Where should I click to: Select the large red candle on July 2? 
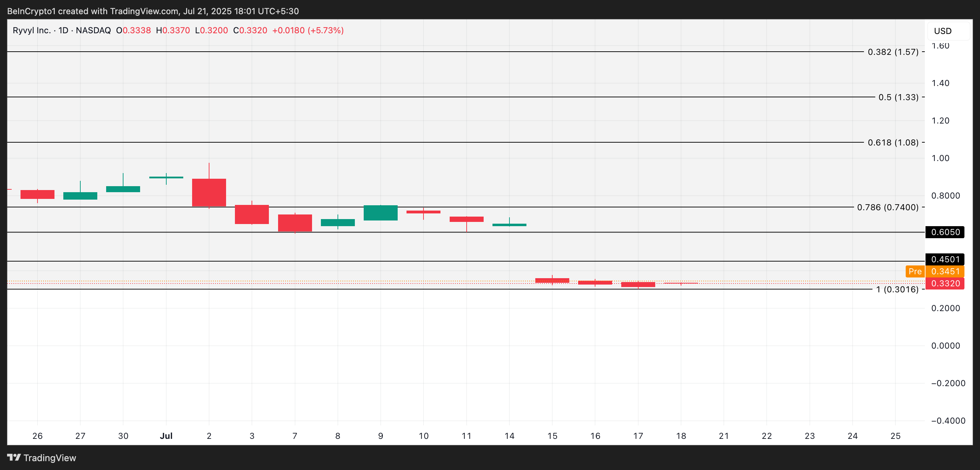click(x=209, y=192)
